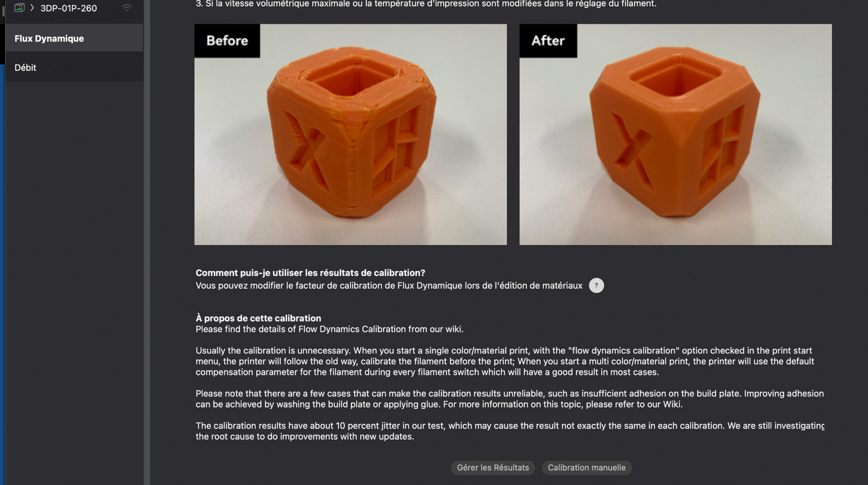Click the 3D printer cube icon

pos(19,8)
